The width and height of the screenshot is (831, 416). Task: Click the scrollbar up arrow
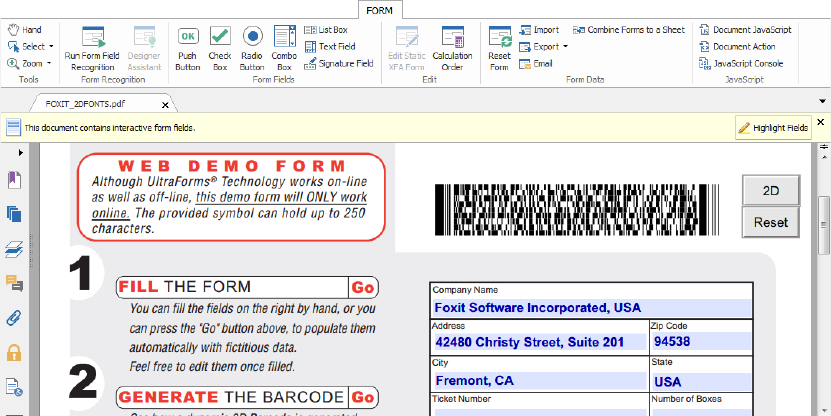824,157
